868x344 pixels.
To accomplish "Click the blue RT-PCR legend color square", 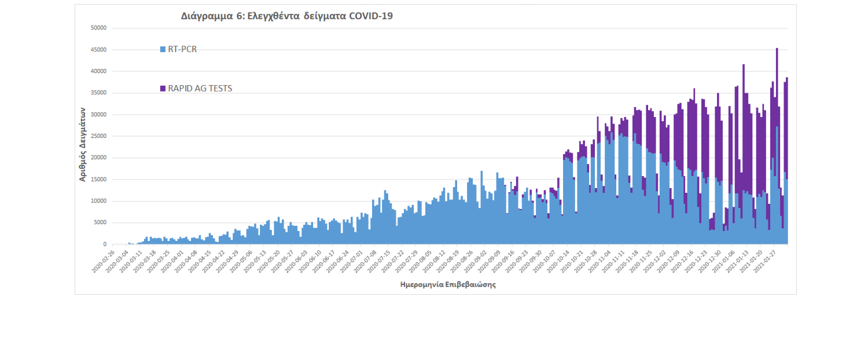I will tap(163, 50).
